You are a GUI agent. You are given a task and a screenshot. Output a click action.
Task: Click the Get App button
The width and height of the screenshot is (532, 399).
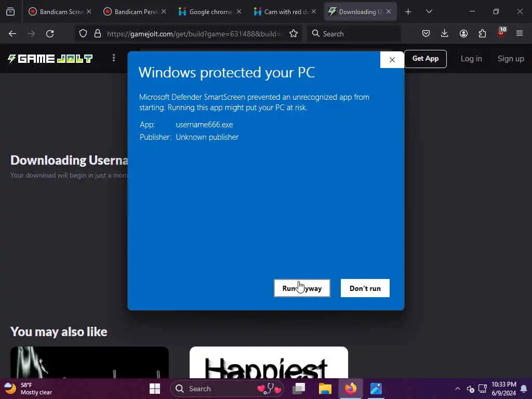pyautogui.click(x=425, y=59)
